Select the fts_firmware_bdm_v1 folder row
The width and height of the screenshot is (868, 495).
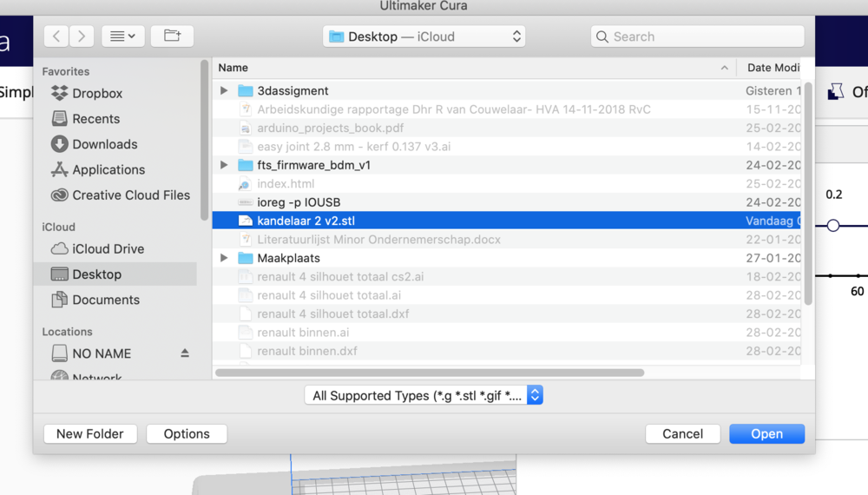coord(506,165)
